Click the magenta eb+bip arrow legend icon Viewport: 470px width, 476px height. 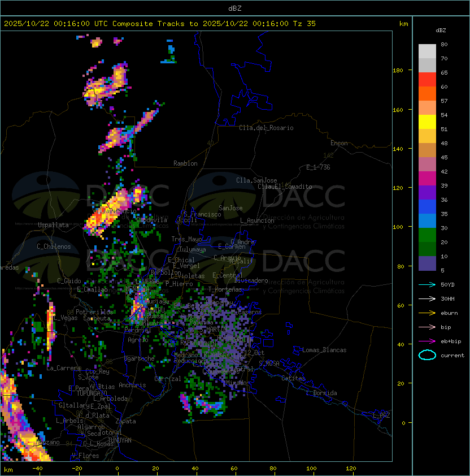point(427,341)
